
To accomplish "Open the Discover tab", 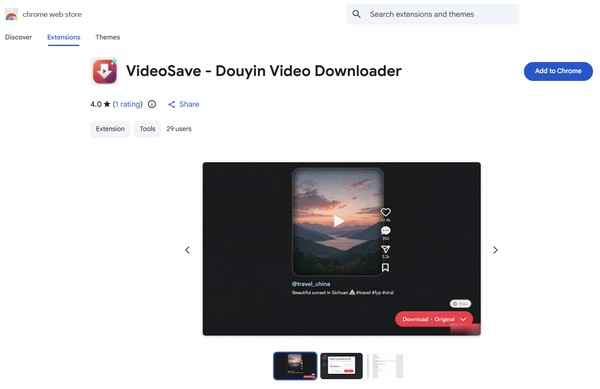I will (18, 37).
